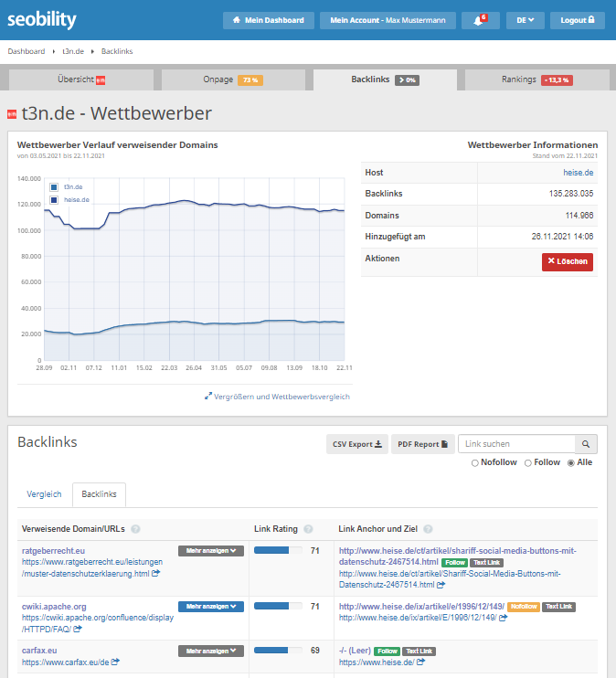Generate the PDF Report

422,444
